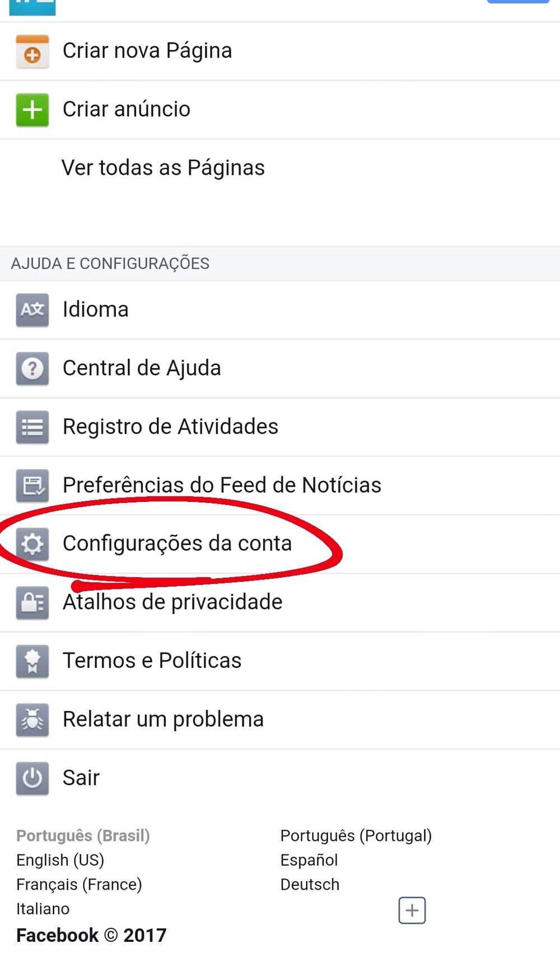Choose Português (Portugal) language link
Image resolution: width=560 pixels, height=962 pixels.
click(356, 835)
